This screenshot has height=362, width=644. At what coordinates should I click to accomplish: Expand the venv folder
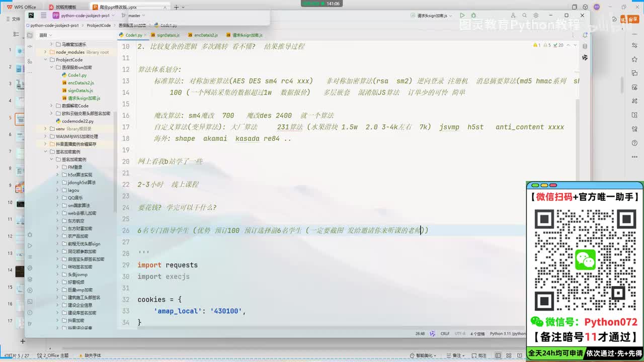[x=45, y=129]
